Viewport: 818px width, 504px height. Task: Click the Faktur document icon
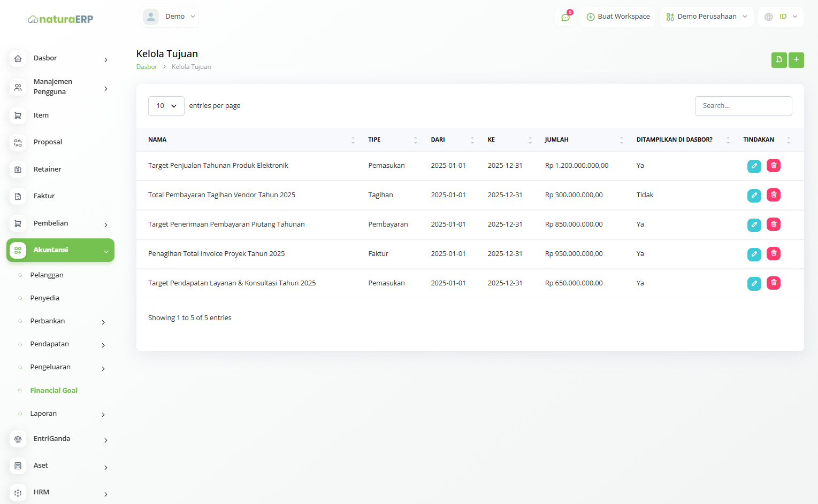click(x=18, y=196)
